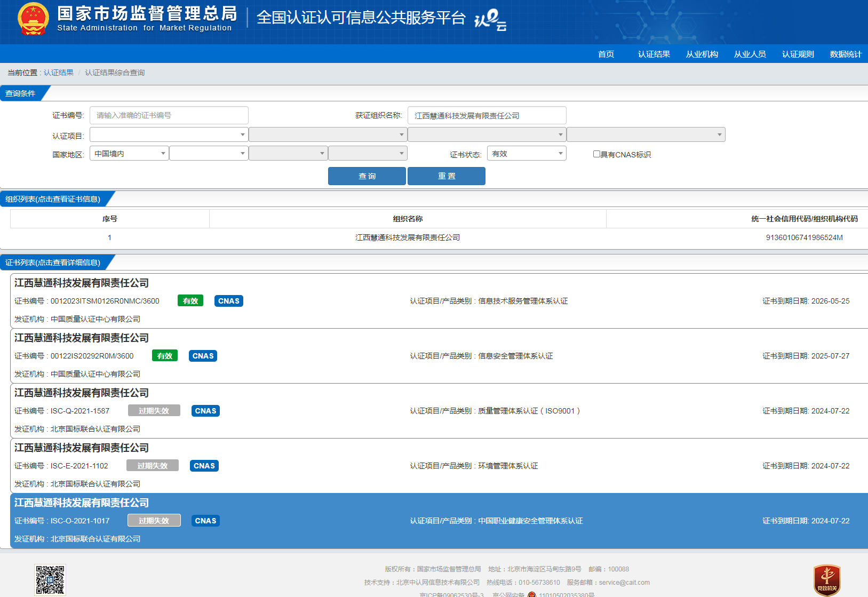Viewport: 868px width, 597px height.
Task: Click 过期失效 badge of ISC-O-2021-1017
Action: (x=154, y=521)
